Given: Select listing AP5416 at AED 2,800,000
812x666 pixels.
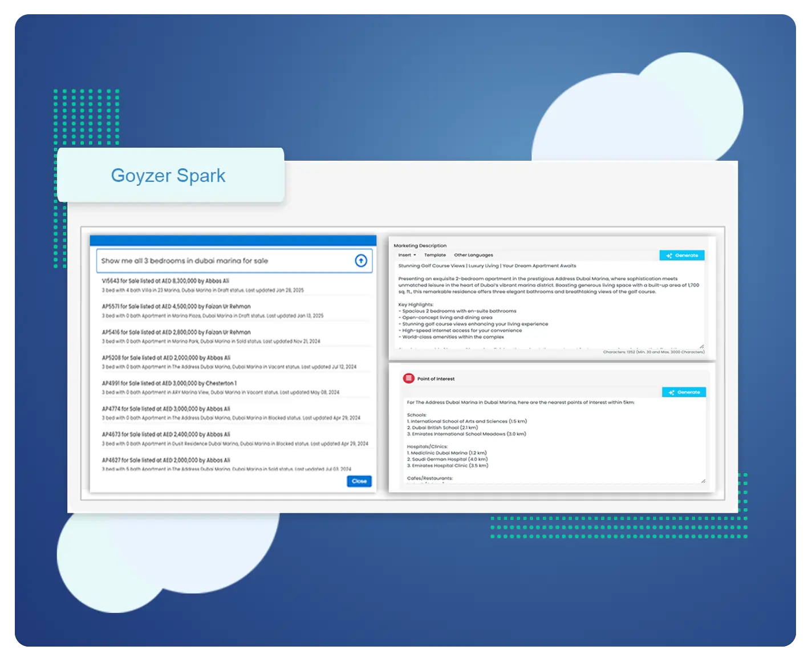Looking at the screenshot, I should coord(176,332).
